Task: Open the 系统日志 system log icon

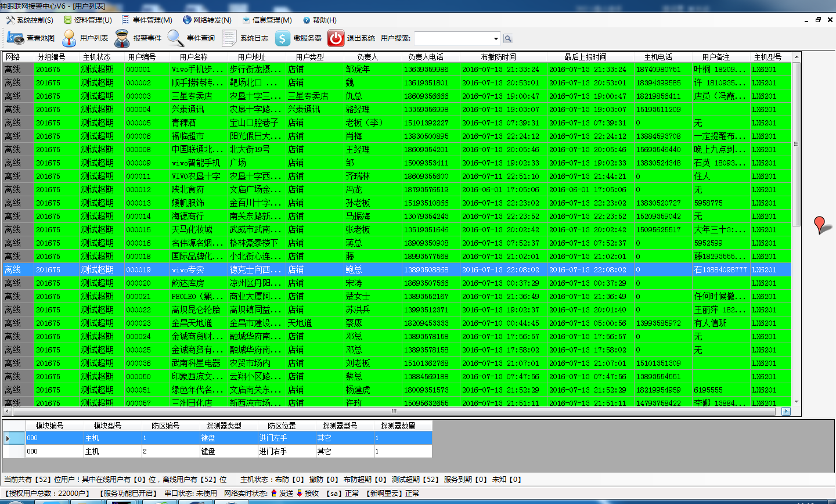Action: coord(229,38)
